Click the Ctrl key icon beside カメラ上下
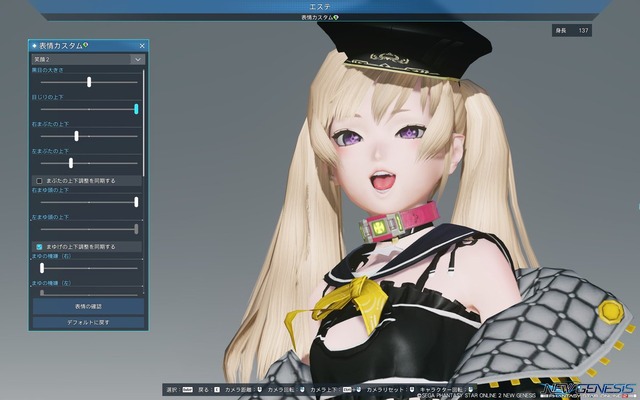 click(x=347, y=390)
